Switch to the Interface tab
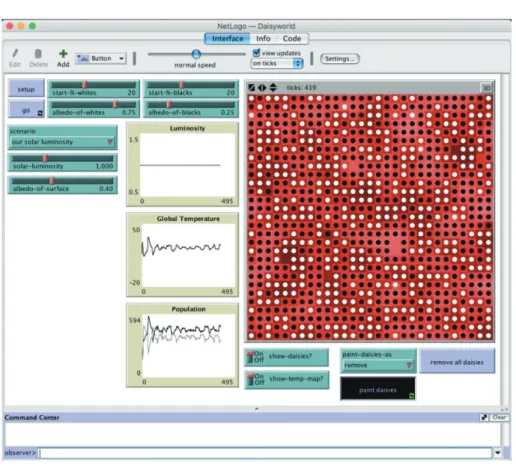516x469 pixels. coord(227,39)
